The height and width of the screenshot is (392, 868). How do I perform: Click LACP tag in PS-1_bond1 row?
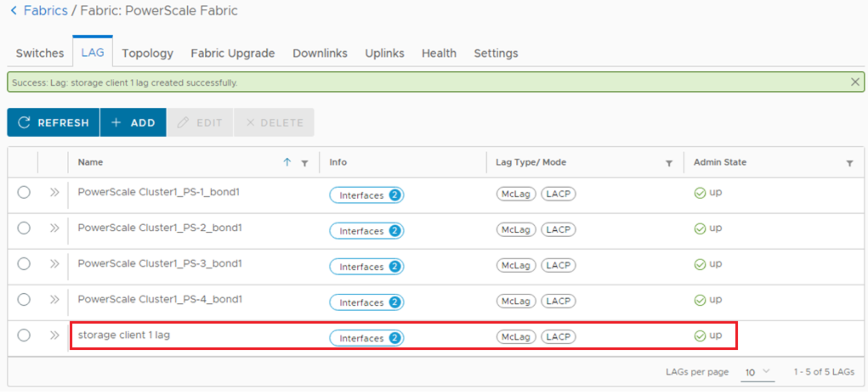[x=558, y=194]
